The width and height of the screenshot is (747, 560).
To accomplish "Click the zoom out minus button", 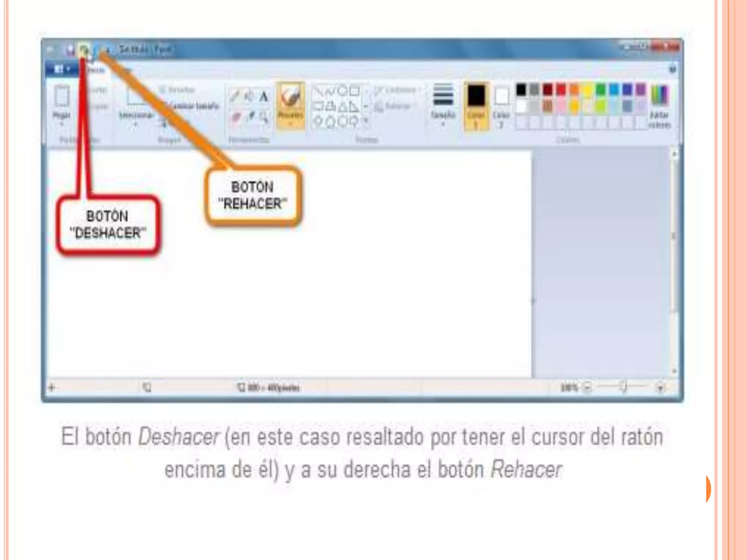I will (587, 387).
